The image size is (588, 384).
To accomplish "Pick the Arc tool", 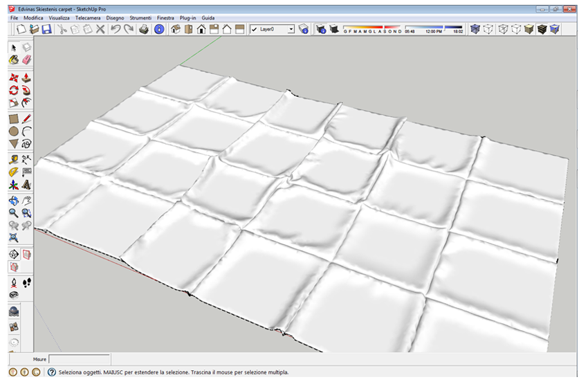I will pyautogui.click(x=26, y=131).
